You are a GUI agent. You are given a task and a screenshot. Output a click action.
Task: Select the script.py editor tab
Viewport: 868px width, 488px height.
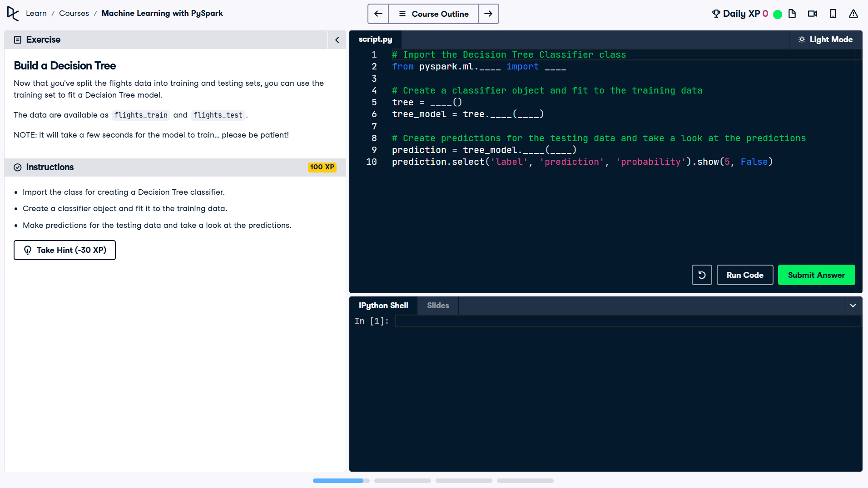point(375,39)
